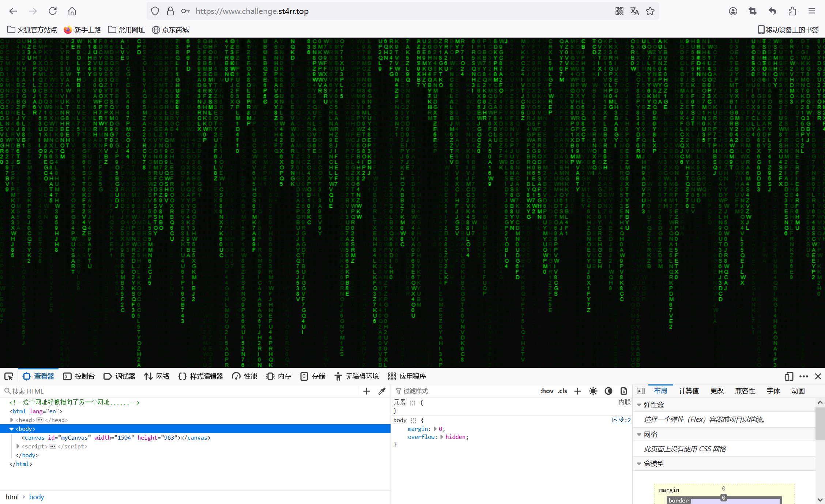Viewport: 825px width, 504px height.
Task: Click the 过滤样式 filter field
Action: click(x=464, y=391)
